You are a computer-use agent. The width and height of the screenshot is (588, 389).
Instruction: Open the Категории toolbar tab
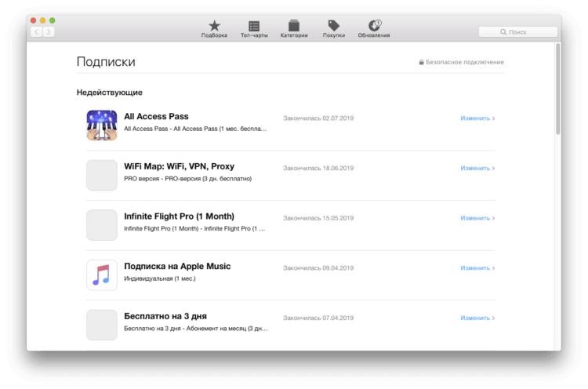(294, 29)
